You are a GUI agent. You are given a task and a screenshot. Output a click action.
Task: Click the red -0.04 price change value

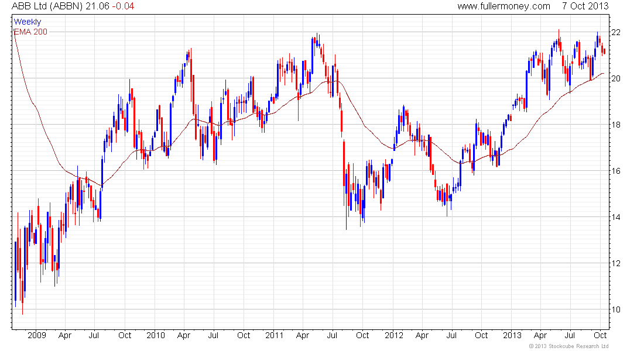123,6
